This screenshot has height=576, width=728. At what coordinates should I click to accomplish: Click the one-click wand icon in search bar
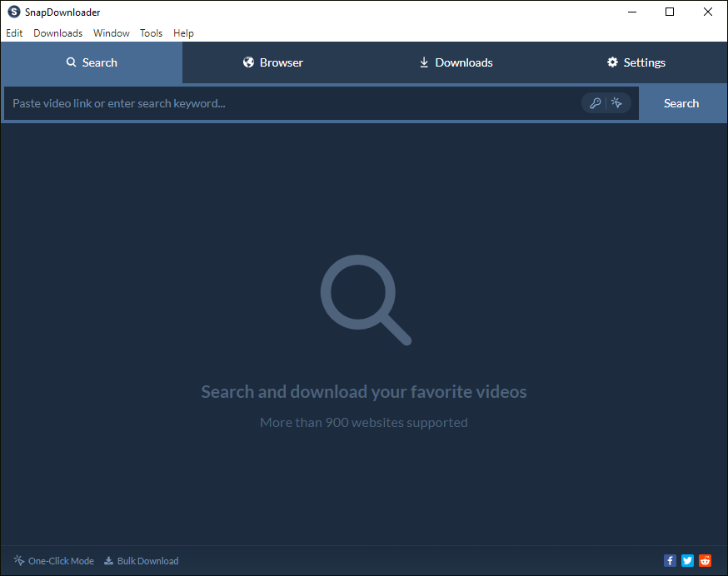point(616,103)
